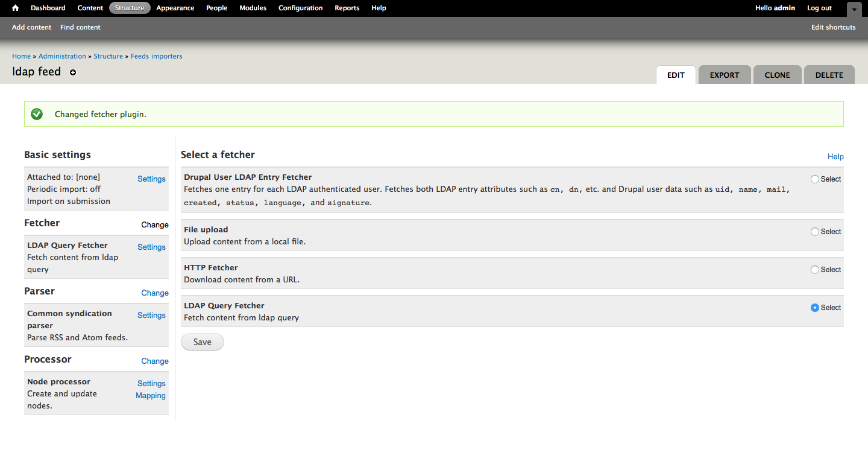Image resolution: width=868 pixels, height=467 pixels.
Task: Click 'Attached to: [none]' text
Action: [63, 177]
